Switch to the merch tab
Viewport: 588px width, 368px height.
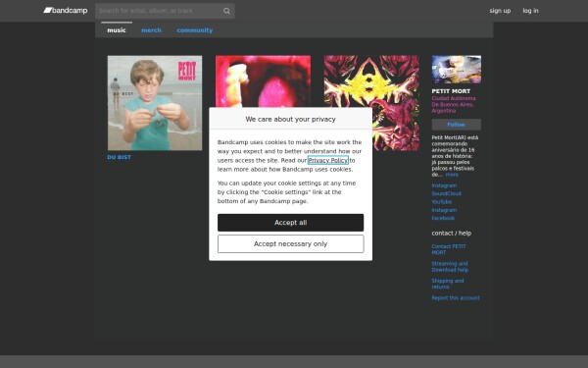point(151,30)
